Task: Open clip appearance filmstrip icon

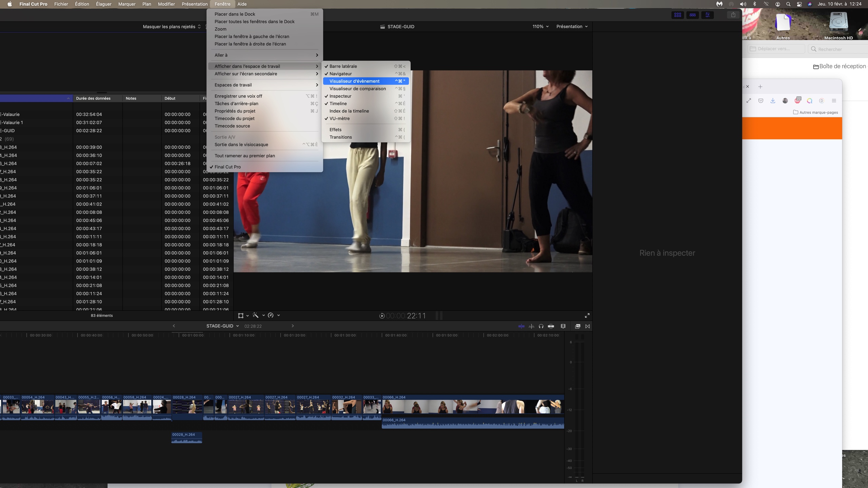Action: (x=563, y=326)
